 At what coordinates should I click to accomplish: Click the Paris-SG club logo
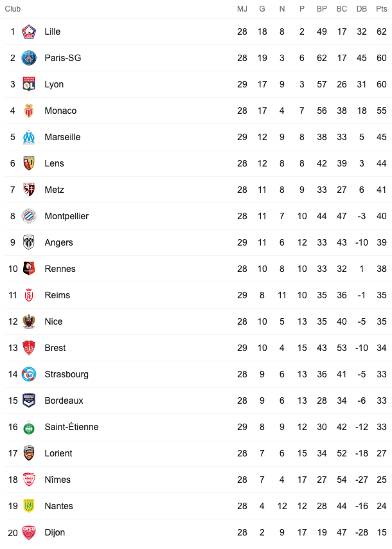coord(29,58)
